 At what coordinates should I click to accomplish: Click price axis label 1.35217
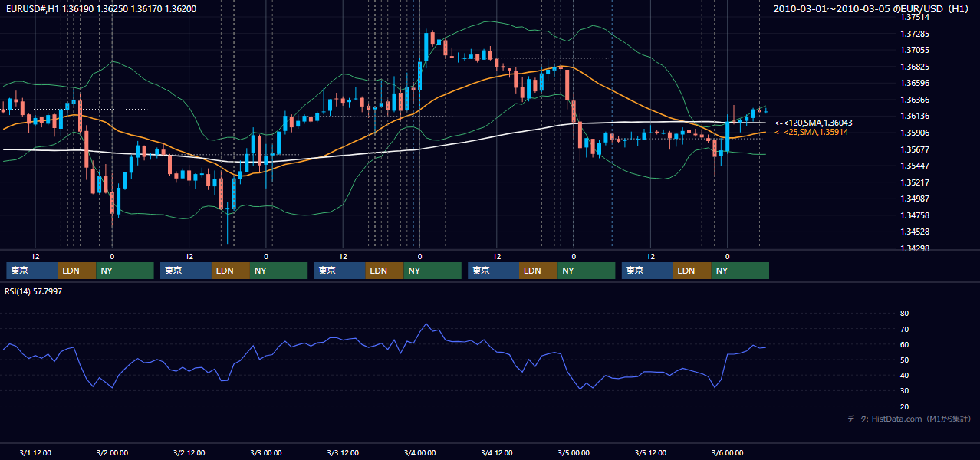click(915, 183)
